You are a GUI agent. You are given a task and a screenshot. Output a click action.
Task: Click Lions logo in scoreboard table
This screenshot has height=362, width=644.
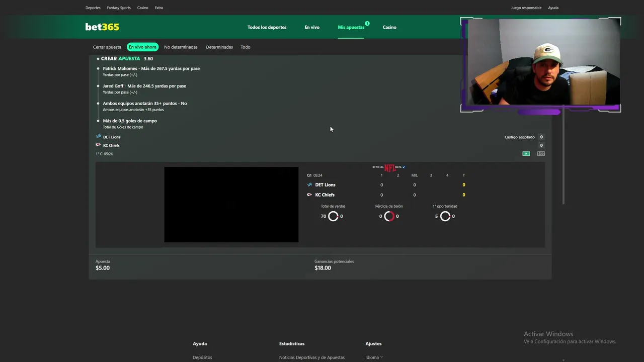coord(309,185)
